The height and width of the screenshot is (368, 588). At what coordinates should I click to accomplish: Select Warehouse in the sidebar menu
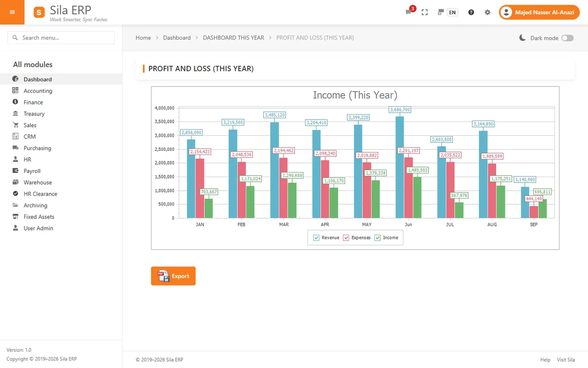[x=61, y=183]
